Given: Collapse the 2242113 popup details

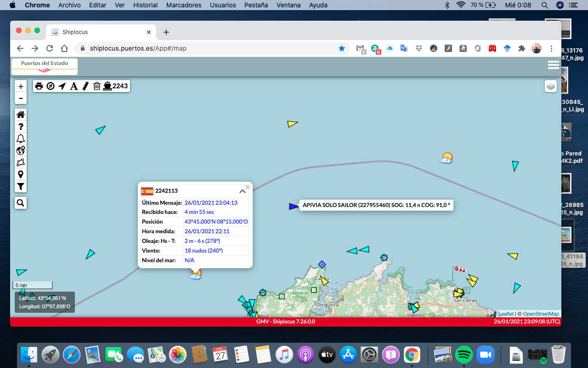Looking at the screenshot, I should coord(242,191).
